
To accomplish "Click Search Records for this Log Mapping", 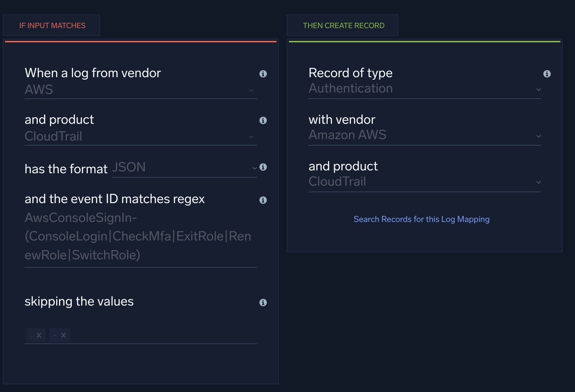I will pos(421,219).
